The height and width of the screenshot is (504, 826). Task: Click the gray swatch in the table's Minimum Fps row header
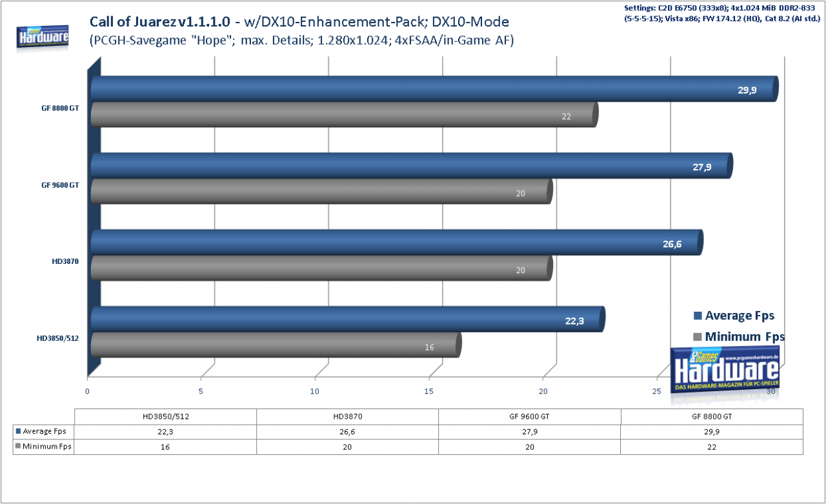(18, 446)
